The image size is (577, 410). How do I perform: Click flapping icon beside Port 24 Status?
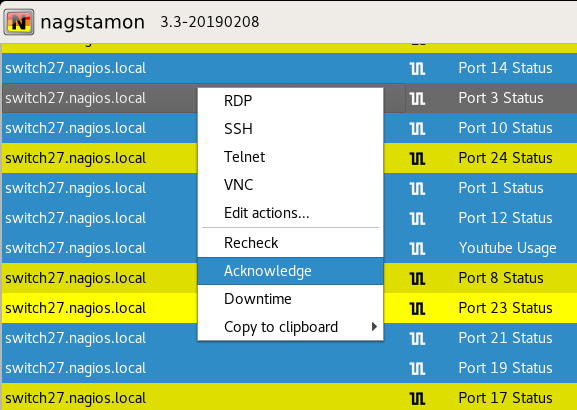pyautogui.click(x=417, y=158)
